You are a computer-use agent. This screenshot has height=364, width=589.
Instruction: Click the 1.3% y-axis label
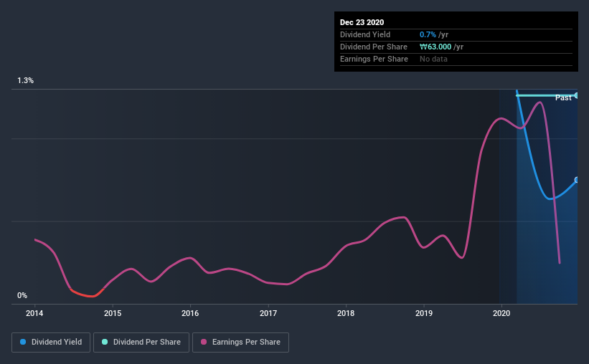(25, 81)
